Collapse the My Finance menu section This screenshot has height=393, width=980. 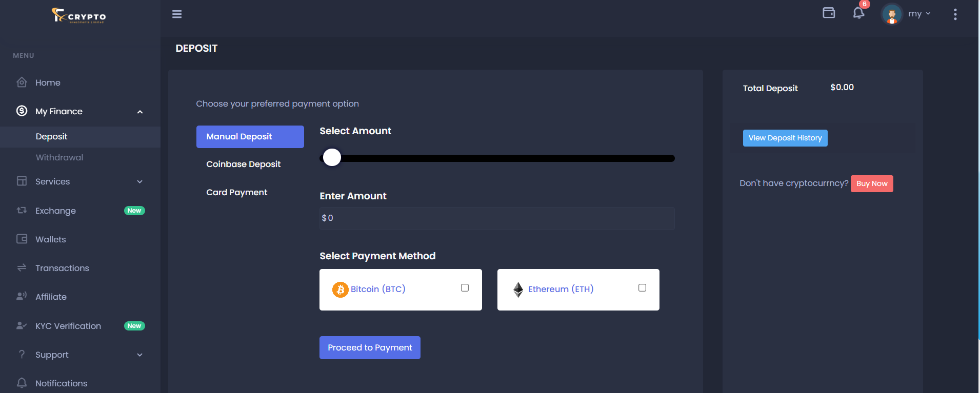point(140,112)
